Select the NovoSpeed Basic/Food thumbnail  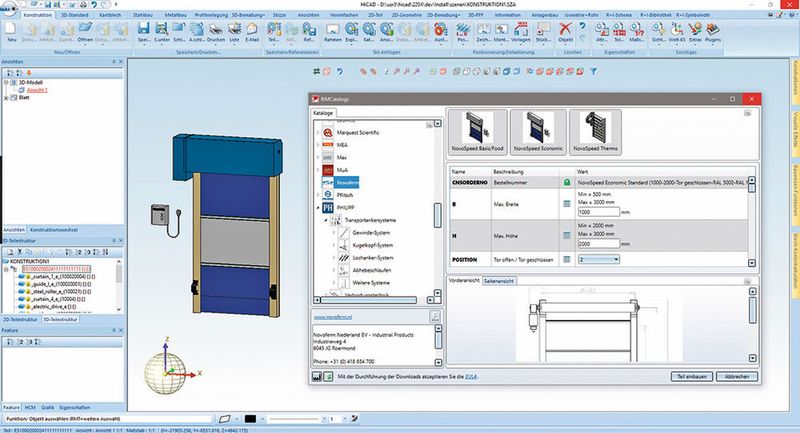coord(477,132)
